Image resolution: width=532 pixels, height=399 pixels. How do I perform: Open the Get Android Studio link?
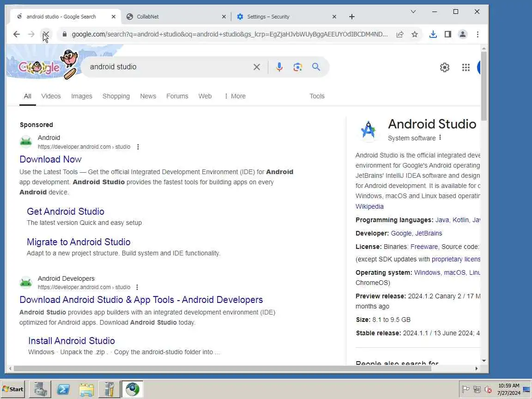coord(66,212)
